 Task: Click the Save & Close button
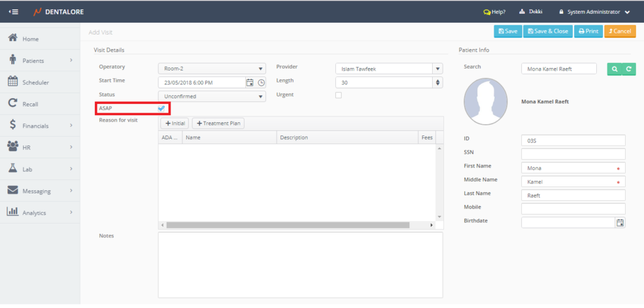(x=548, y=31)
